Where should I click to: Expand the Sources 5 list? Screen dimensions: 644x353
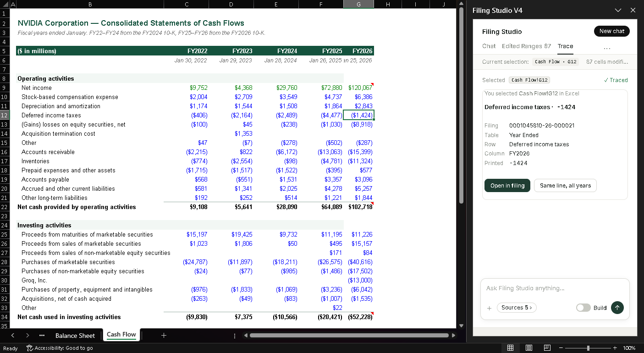tap(517, 308)
